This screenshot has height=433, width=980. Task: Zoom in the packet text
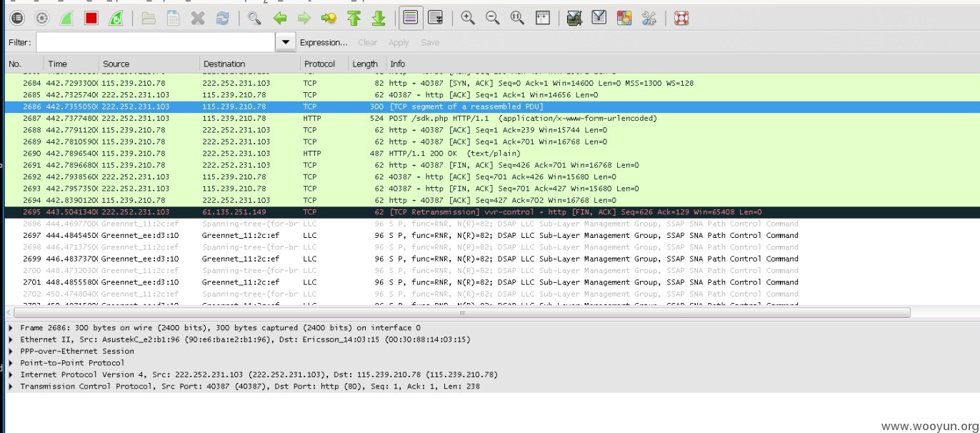tap(468, 18)
